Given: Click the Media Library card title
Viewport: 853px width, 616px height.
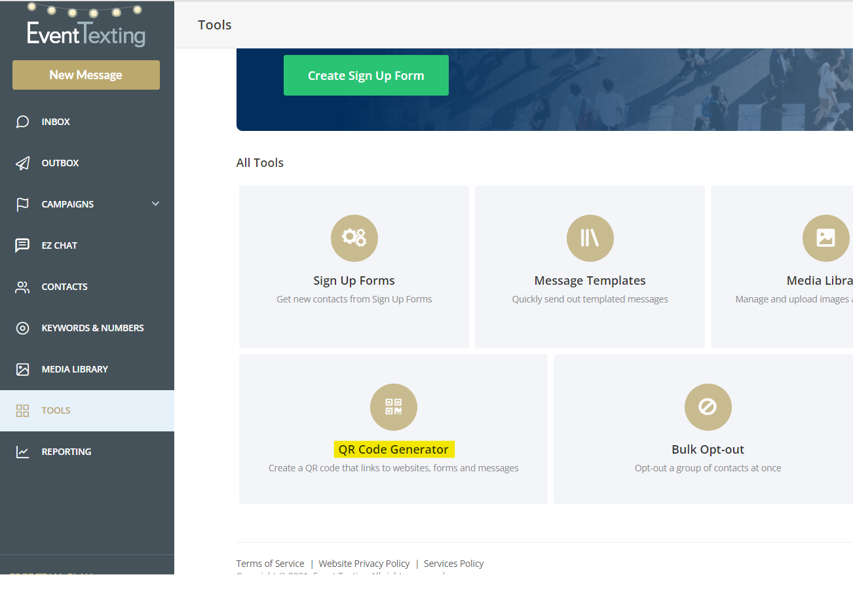Looking at the screenshot, I should [x=820, y=281].
